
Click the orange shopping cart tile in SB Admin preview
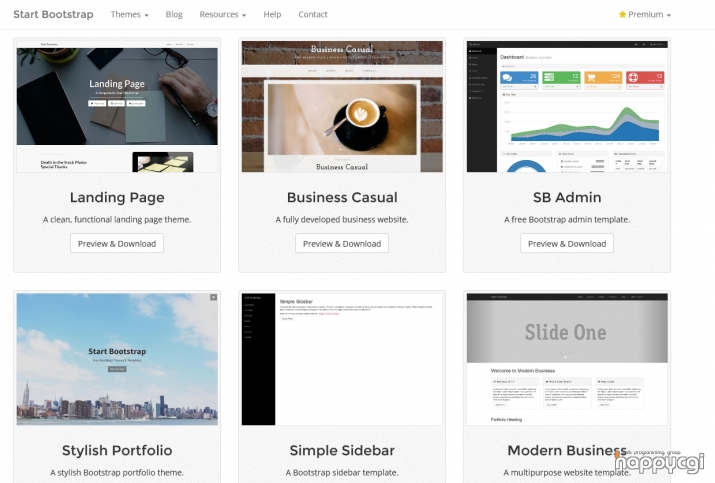coord(603,80)
